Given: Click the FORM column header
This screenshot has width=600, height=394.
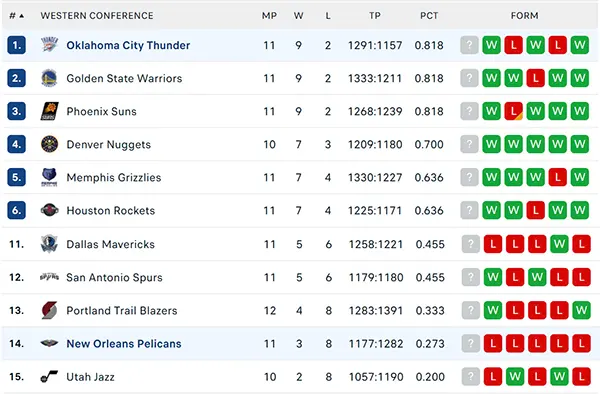Looking at the screenshot, I should tap(524, 16).
